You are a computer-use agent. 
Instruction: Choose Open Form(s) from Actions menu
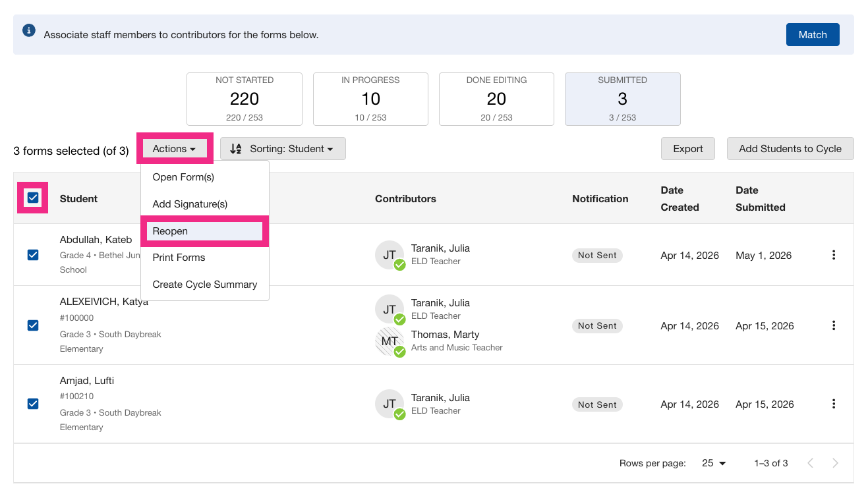[x=205, y=177]
